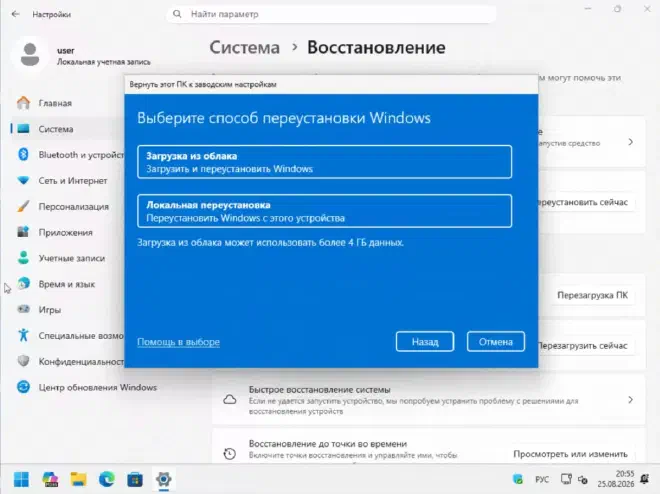
Task: Open Microsoft Edge from taskbar
Action: pos(107,479)
